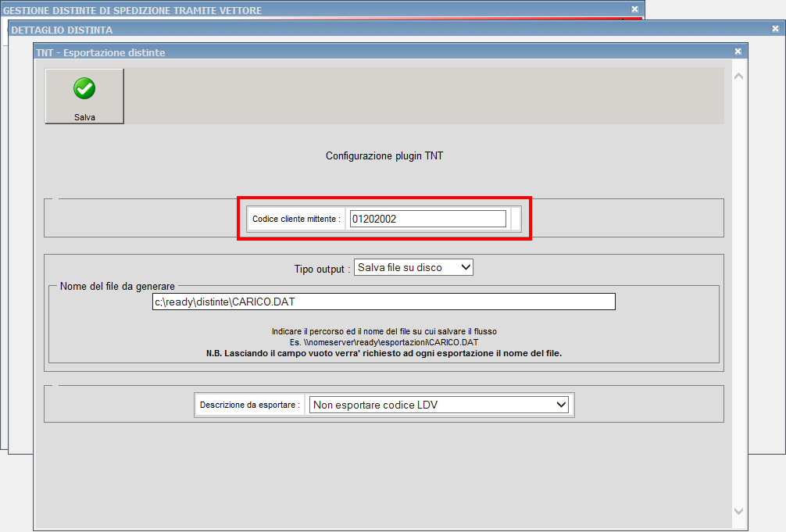Image resolution: width=786 pixels, height=532 pixels.
Task: Click the CARICO.DAT file path field
Action: coord(384,302)
